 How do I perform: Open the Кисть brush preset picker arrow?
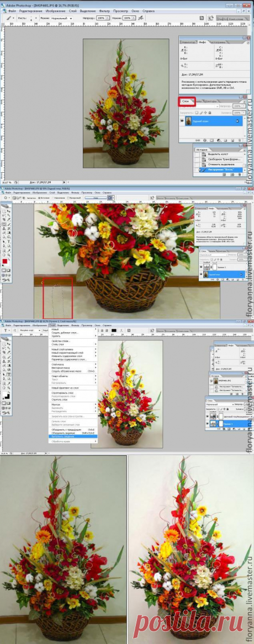(x=36, y=18)
